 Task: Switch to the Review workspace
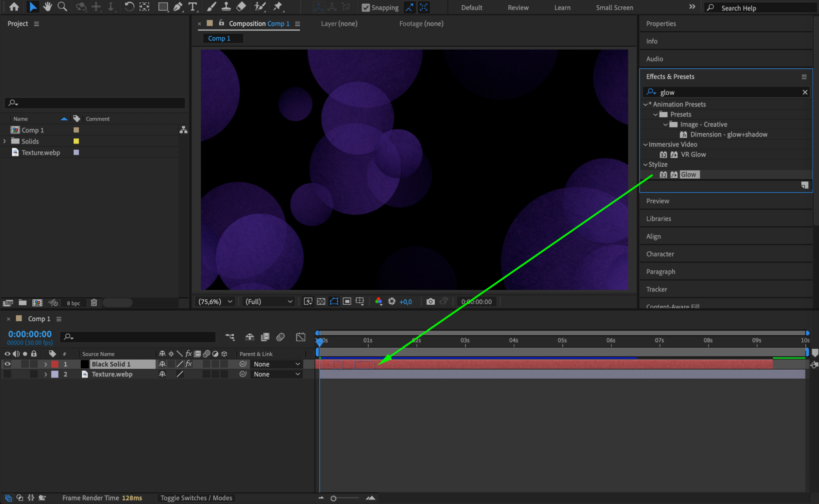[x=518, y=7]
